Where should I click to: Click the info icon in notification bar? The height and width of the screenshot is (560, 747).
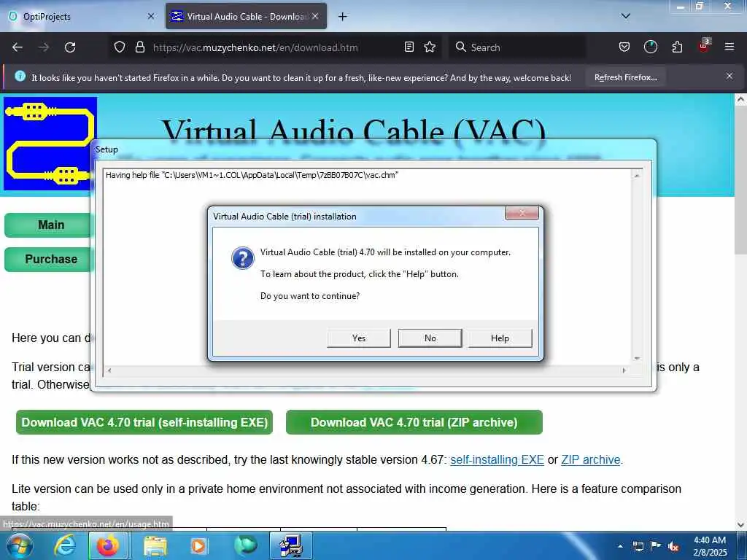click(20, 76)
